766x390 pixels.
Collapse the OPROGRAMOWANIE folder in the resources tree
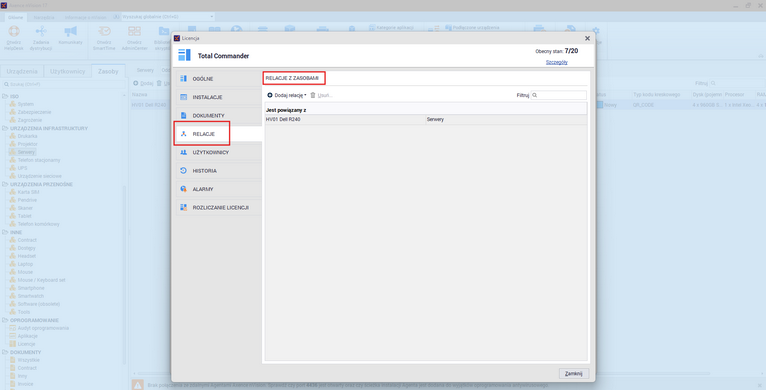5,320
